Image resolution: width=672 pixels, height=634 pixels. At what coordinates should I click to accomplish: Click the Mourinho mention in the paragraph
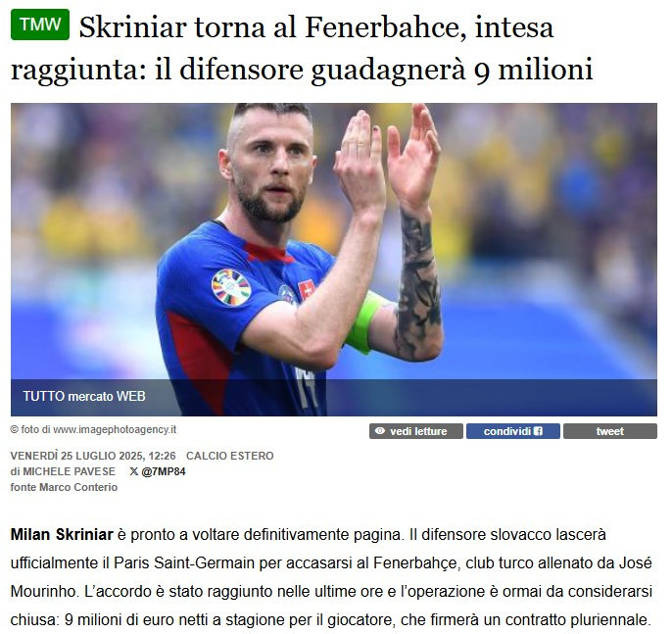click(x=44, y=592)
